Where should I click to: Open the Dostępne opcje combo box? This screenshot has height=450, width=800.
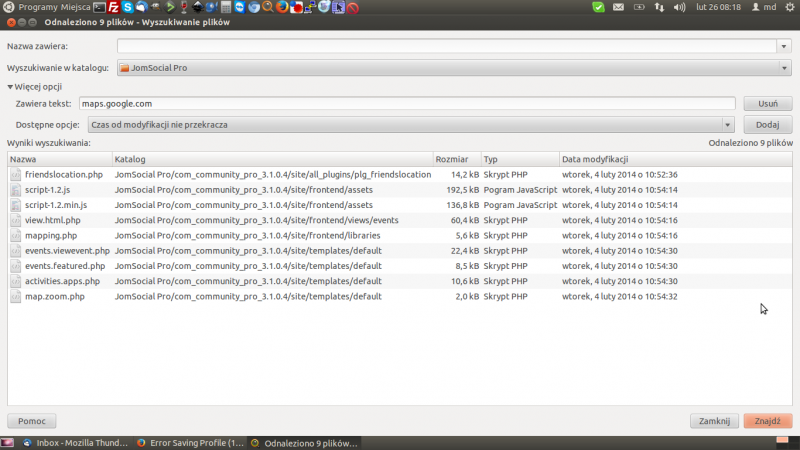[x=411, y=124]
